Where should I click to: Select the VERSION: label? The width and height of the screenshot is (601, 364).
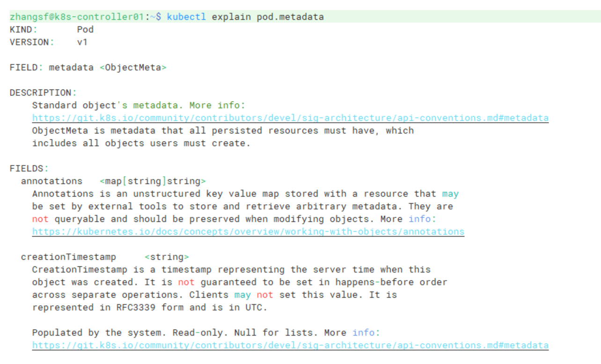point(32,42)
